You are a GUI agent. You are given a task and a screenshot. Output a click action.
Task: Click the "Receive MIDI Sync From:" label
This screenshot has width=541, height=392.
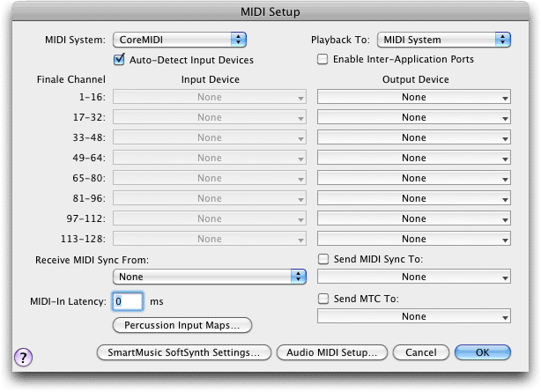pos(93,260)
